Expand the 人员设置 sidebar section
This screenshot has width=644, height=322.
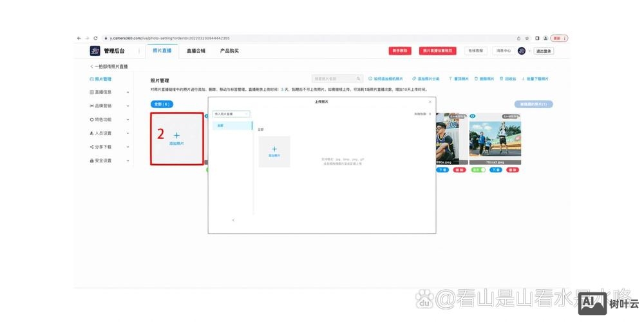click(x=109, y=133)
